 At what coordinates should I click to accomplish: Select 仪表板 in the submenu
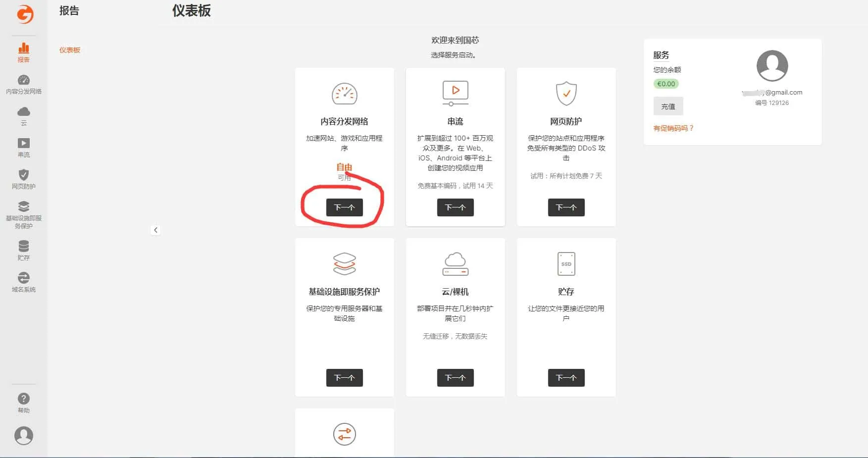click(x=70, y=50)
